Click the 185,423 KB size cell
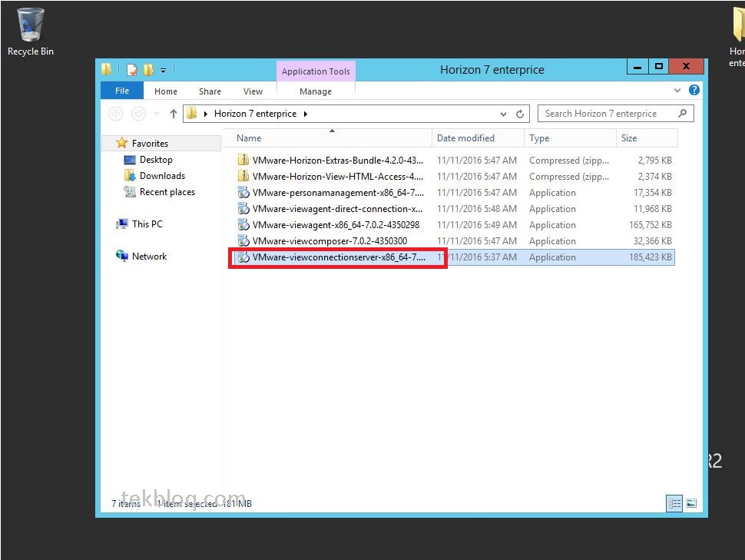The image size is (745, 560). click(650, 257)
